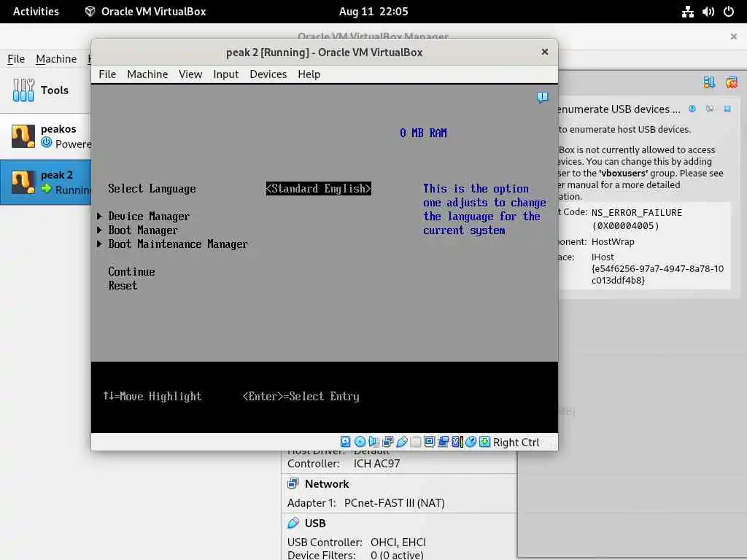Open the Input menu
This screenshot has height=560, width=747.
pos(226,74)
